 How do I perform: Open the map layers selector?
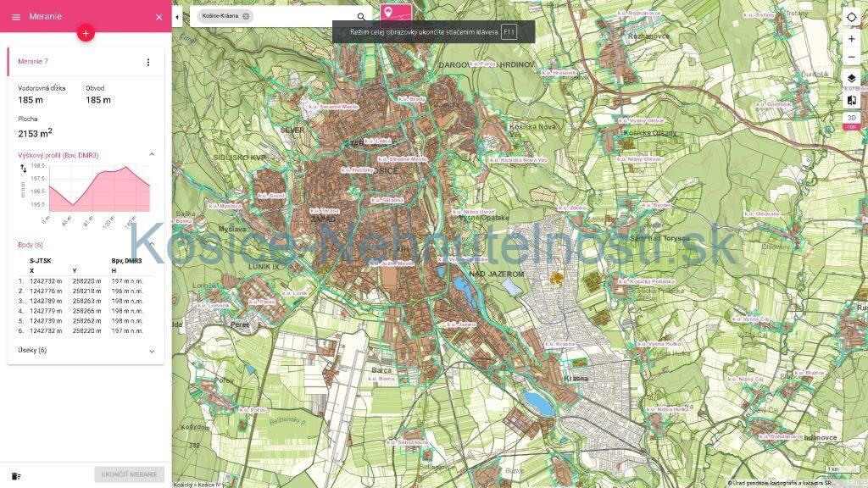[x=851, y=79]
